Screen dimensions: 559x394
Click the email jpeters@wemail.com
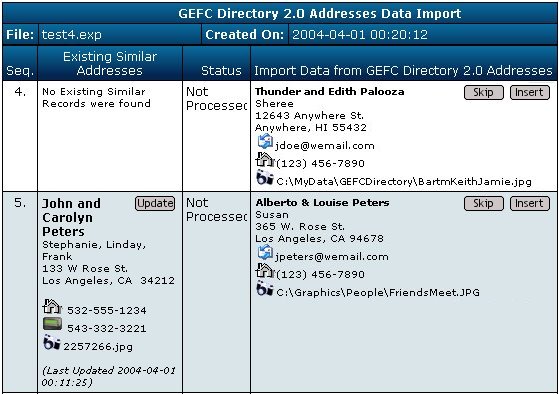[x=332, y=257]
